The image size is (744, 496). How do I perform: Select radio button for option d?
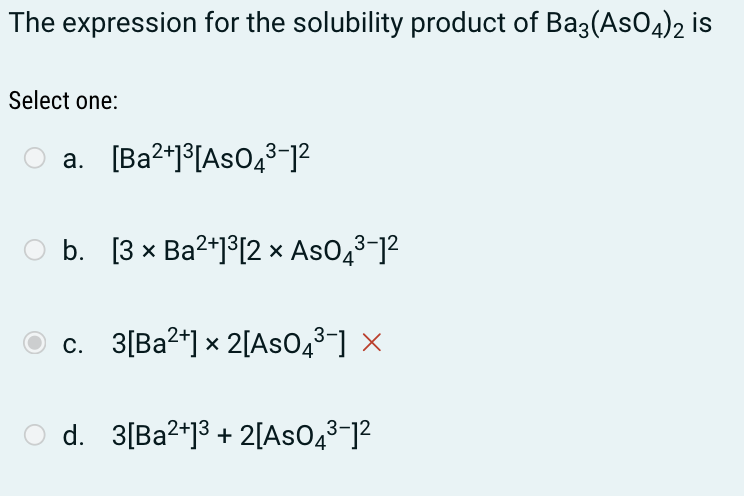pyautogui.click(x=35, y=434)
